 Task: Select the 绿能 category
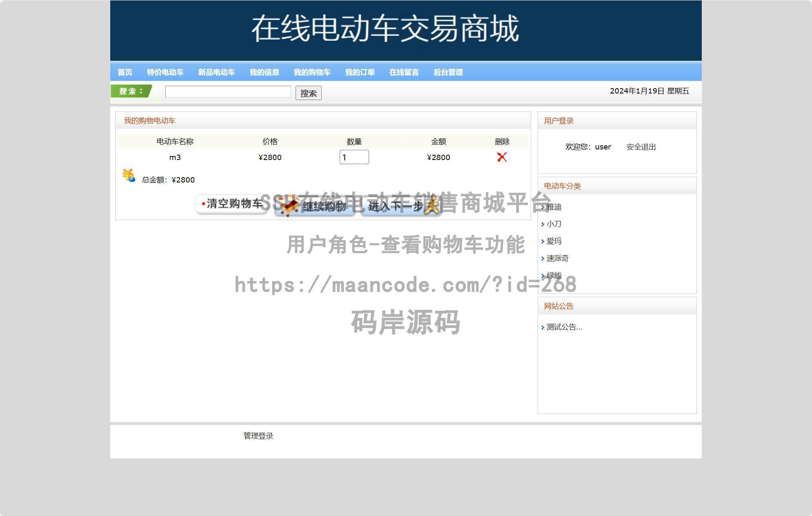[554, 276]
